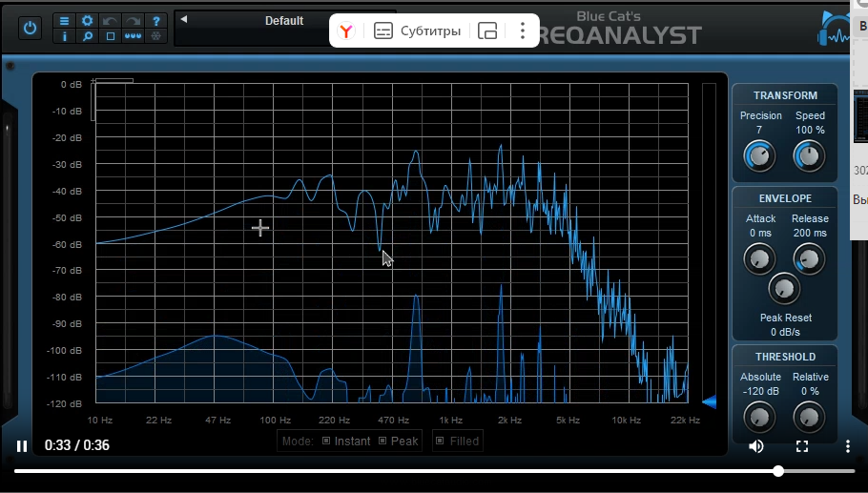The height and width of the screenshot is (493, 868).
Task: Open the overlay three-dots menu
Action: click(x=522, y=31)
